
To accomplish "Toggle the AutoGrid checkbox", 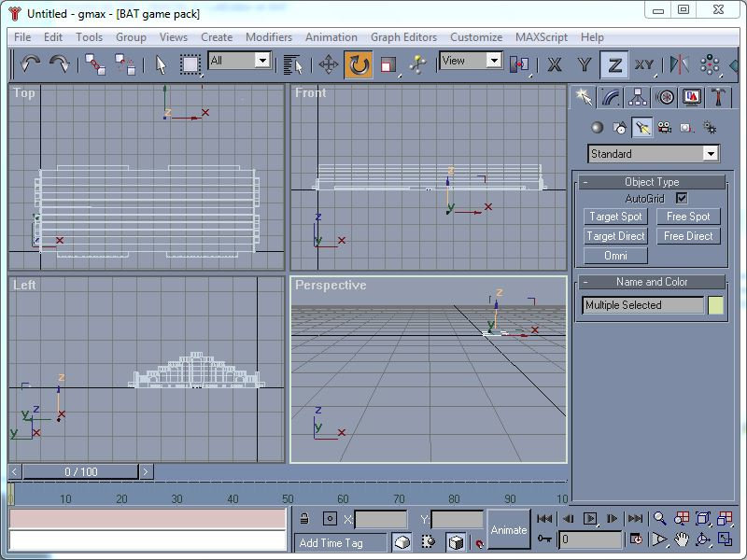I will pos(682,199).
